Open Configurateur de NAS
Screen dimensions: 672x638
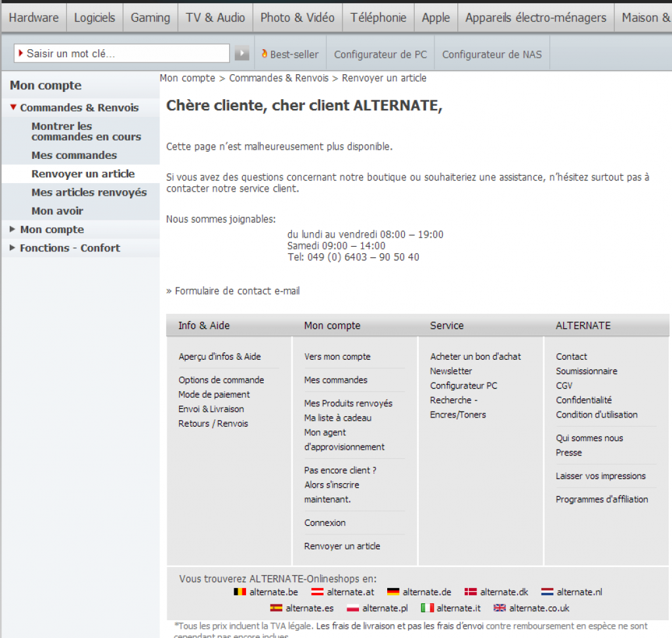pos(492,54)
